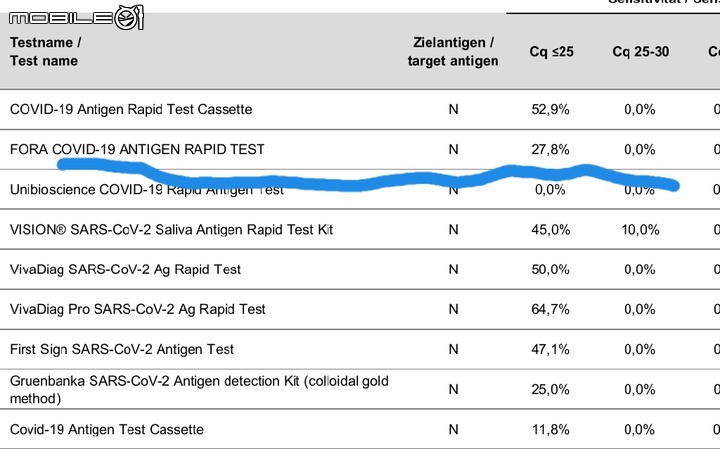Image resolution: width=720 pixels, height=449 pixels.
Task: Click VISION SARS-CoV-2 Saliva Antigen Rapid Test Kit
Action: click(x=171, y=229)
